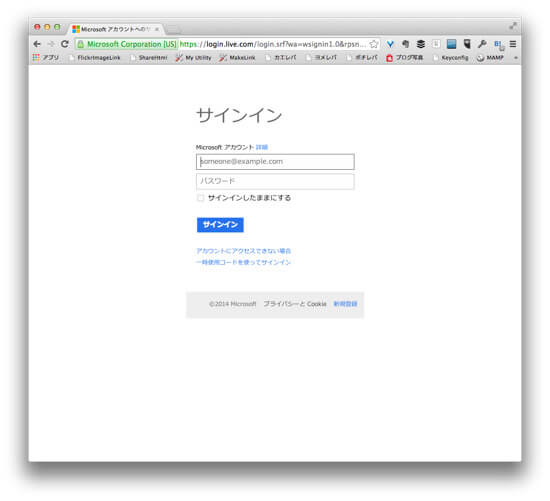
Task: Check the サインインしたままにする checkbox
Action: pyautogui.click(x=200, y=198)
